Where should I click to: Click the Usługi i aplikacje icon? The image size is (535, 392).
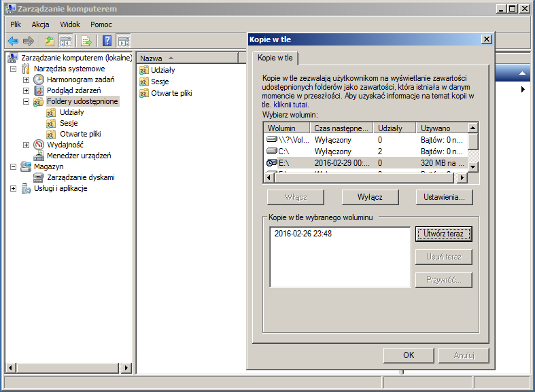[x=26, y=188]
